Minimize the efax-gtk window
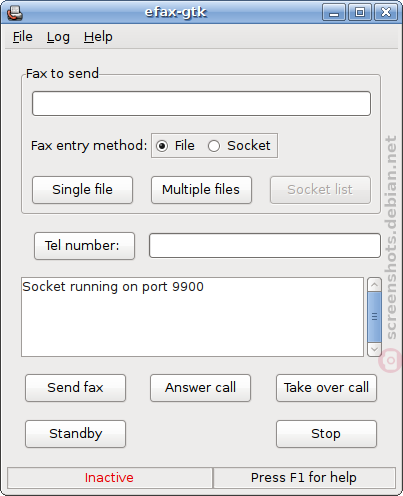The height and width of the screenshot is (496, 403). (334, 13)
